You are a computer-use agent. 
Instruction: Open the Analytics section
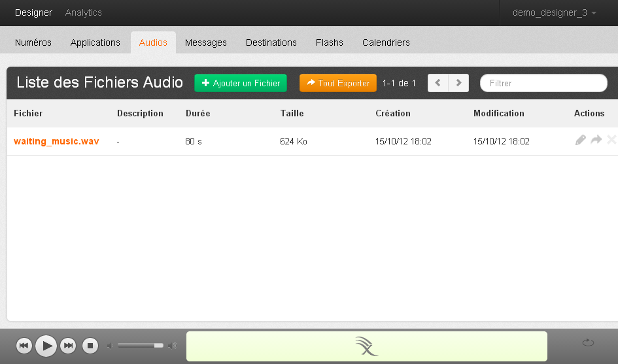click(84, 12)
